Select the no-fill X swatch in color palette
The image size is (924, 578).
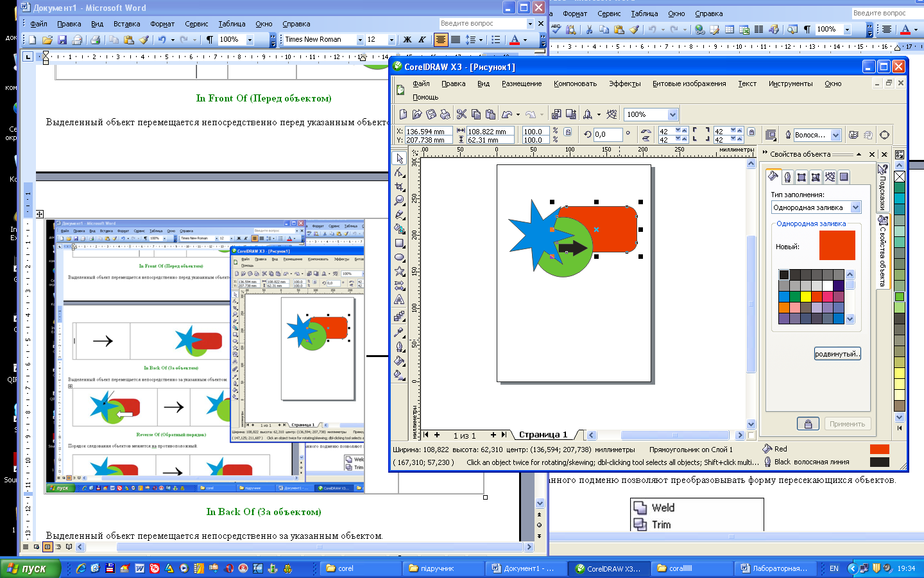pyautogui.click(x=900, y=177)
